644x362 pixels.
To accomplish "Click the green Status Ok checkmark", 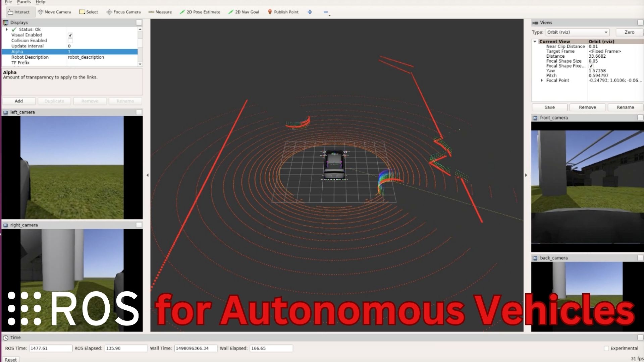I will 14,29.
